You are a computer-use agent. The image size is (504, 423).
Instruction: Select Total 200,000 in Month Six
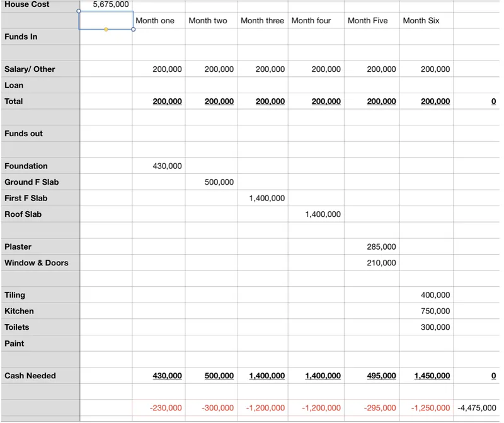pos(427,101)
